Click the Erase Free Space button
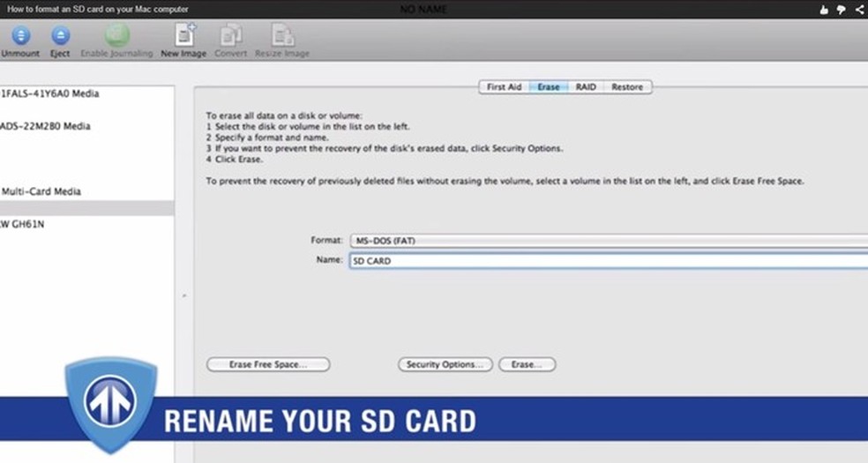868x463 pixels. click(x=268, y=364)
